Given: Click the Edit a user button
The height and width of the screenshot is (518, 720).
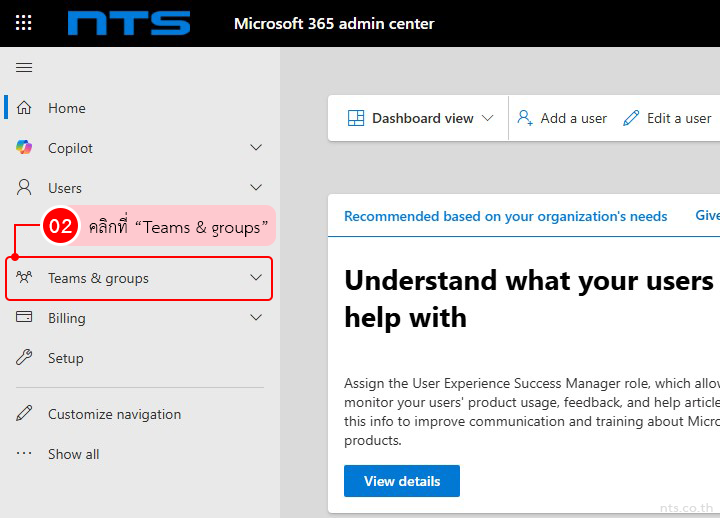Looking at the screenshot, I should click(x=667, y=118).
